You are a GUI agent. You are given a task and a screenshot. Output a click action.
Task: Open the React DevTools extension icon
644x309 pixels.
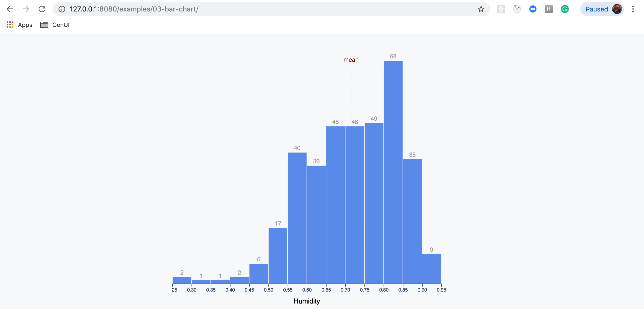[x=501, y=9]
